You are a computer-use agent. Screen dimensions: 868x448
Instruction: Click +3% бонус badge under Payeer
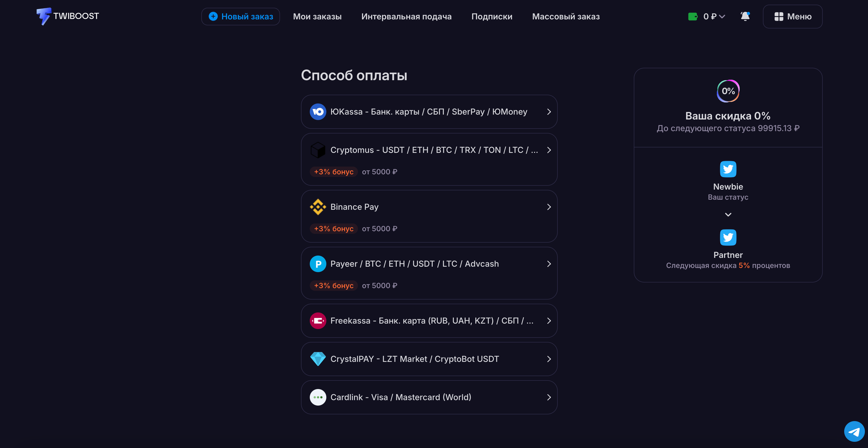[x=334, y=286]
